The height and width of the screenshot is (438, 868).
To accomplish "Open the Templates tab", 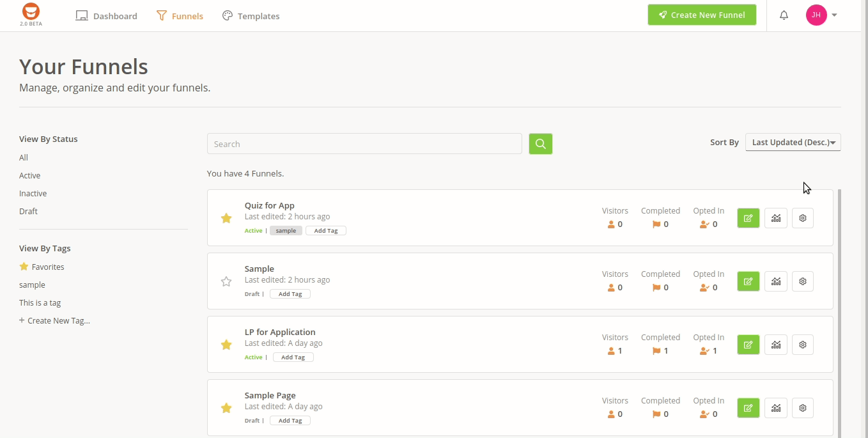I will pos(251,16).
